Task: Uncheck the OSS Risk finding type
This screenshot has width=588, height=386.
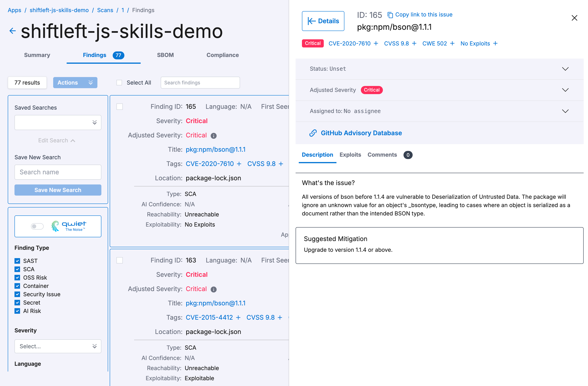Action: pyautogui.click(x=17, y=277)
